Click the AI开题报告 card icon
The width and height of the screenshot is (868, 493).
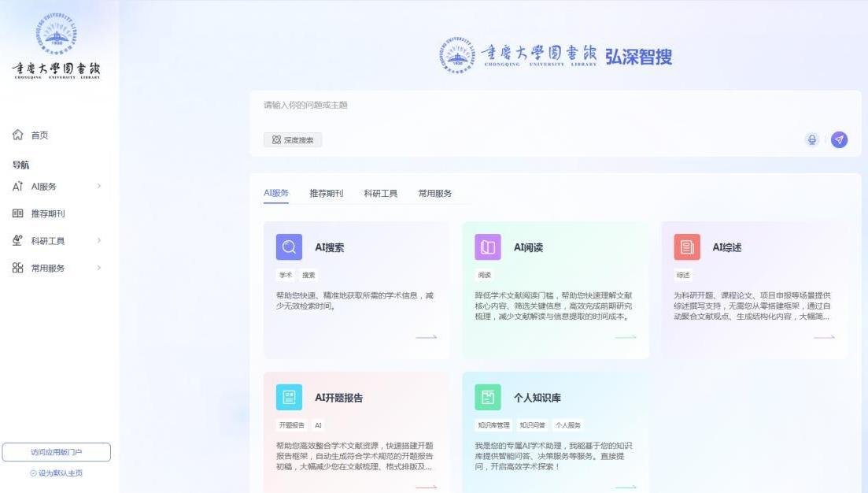289,398
